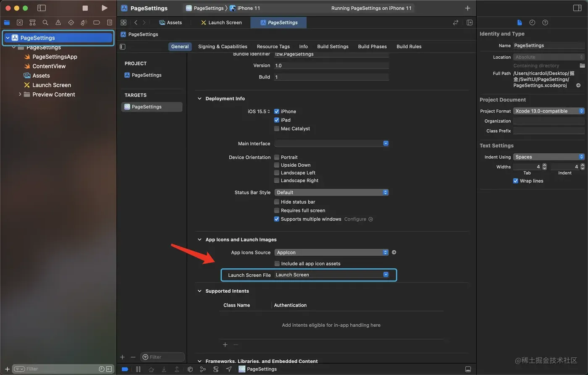588x375 pixels.
Task: Uncheck Wrap lines in Text Settings
Action: tap(516, 181)
